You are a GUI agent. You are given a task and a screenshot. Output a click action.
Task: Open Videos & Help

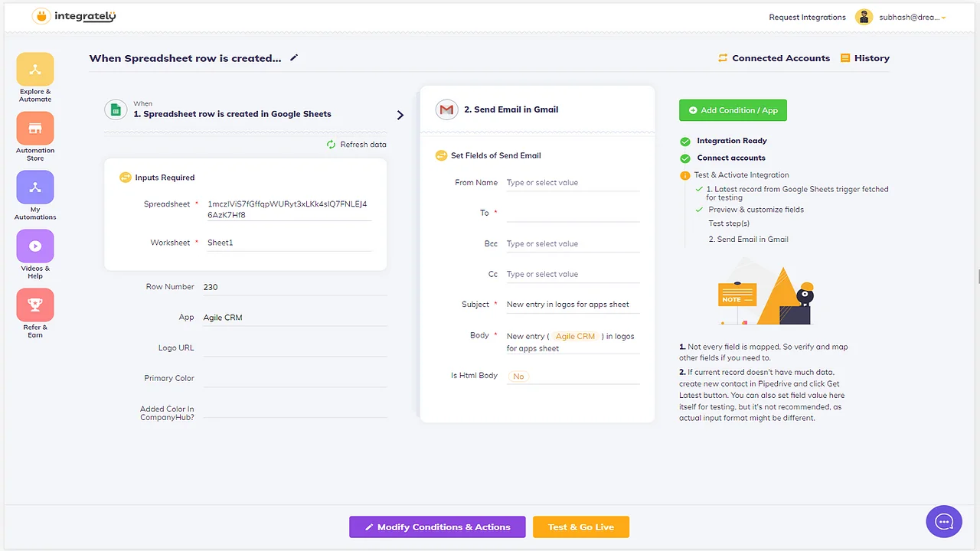[34, 254]
